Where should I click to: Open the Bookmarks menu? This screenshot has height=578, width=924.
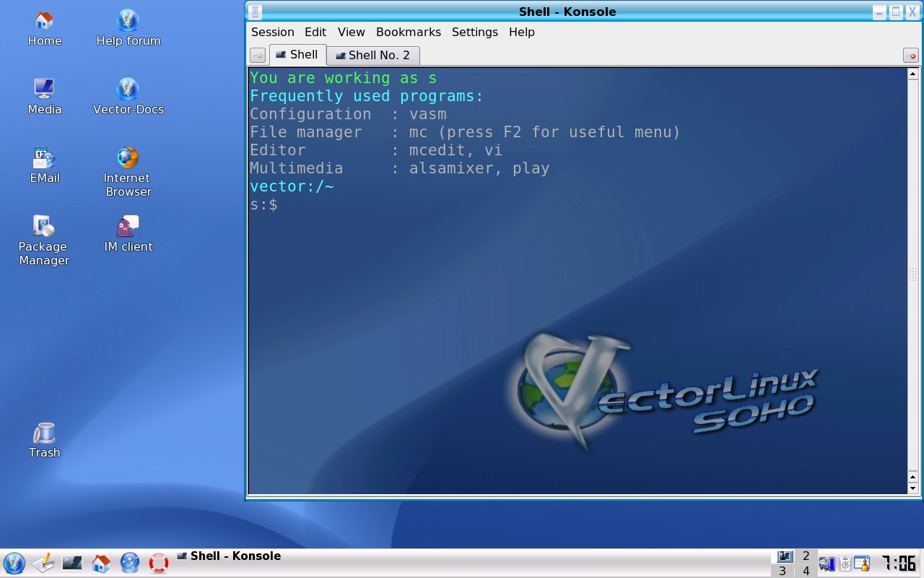[x=409, y=33]
